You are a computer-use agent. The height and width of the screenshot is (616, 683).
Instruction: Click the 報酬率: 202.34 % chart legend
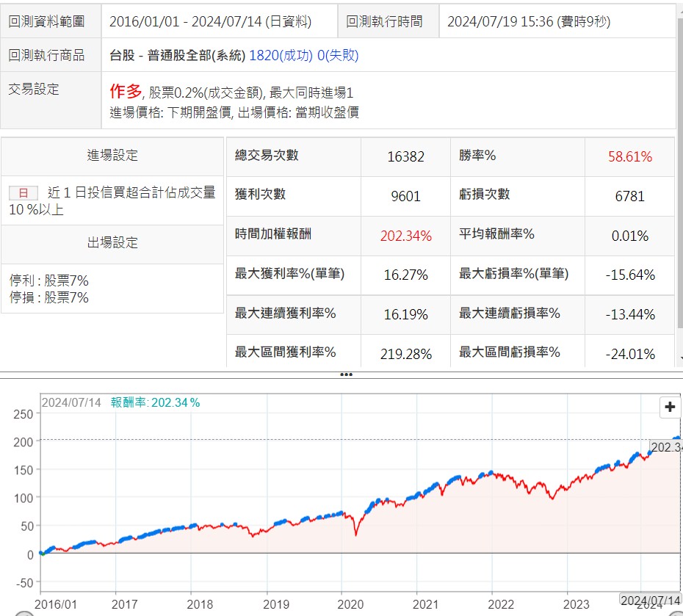coord(155,402)
